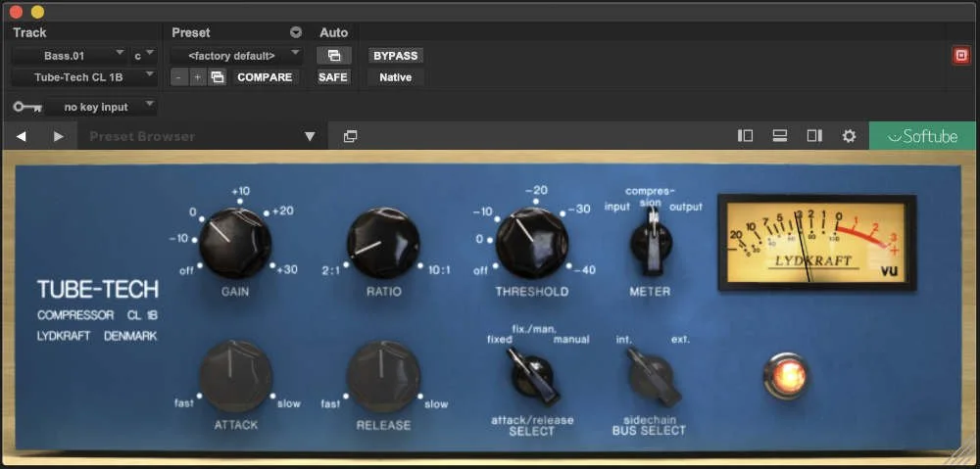
Task: Click the GAIN knob
Action: (235, 243)
